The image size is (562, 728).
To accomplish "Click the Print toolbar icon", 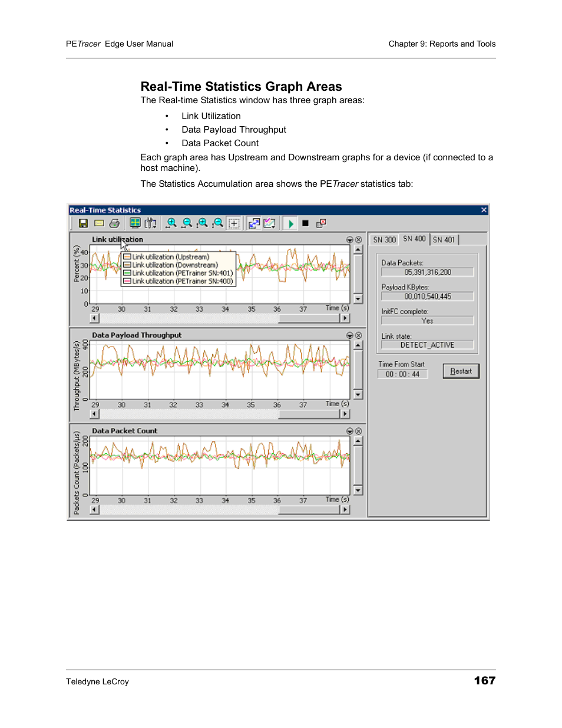I will (x=114, y=223).
